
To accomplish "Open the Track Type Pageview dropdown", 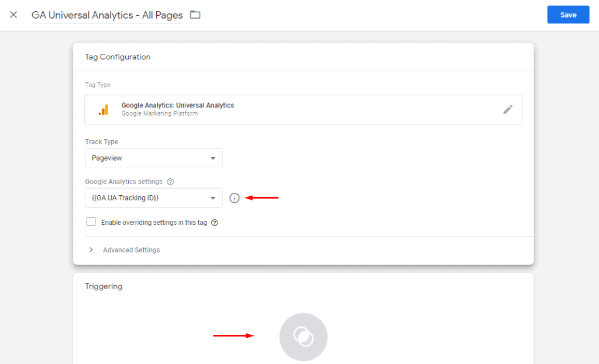I will pyautogui.click(x=154, y=158).
